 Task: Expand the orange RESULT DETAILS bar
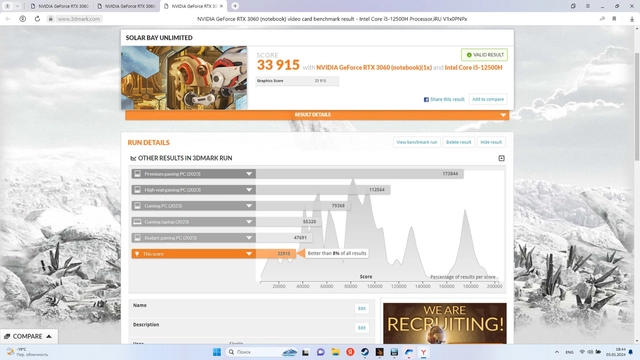point(317,115)
